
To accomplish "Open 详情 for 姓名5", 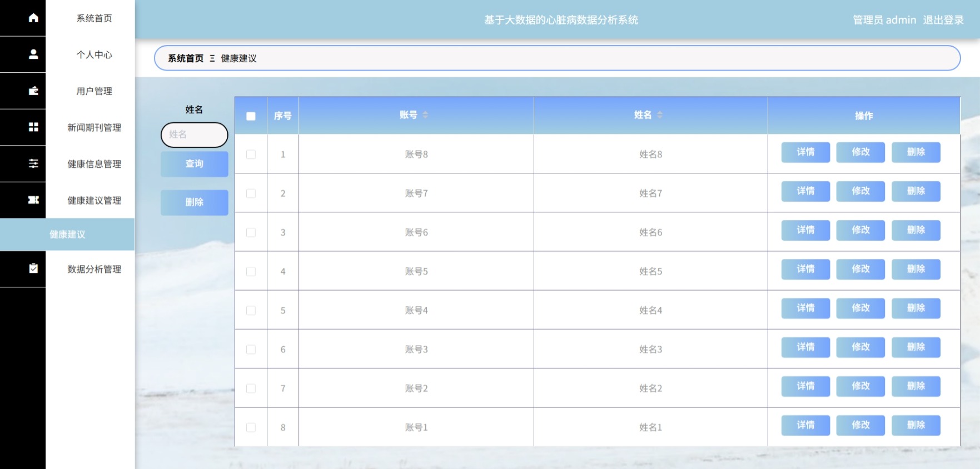I will tap(805, 269).
